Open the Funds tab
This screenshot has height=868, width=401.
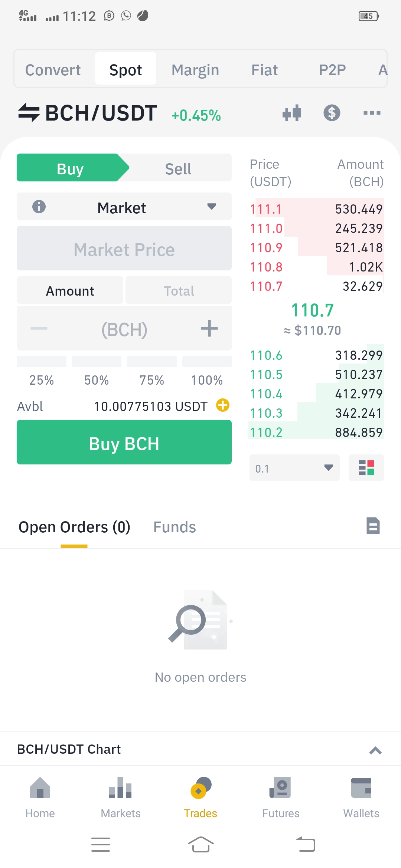(175, 527)
